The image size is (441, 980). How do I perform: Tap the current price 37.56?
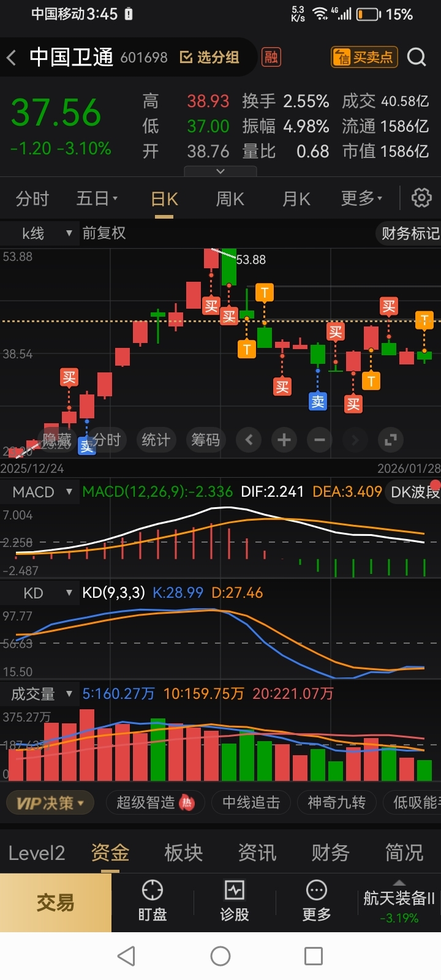[56, 113]
